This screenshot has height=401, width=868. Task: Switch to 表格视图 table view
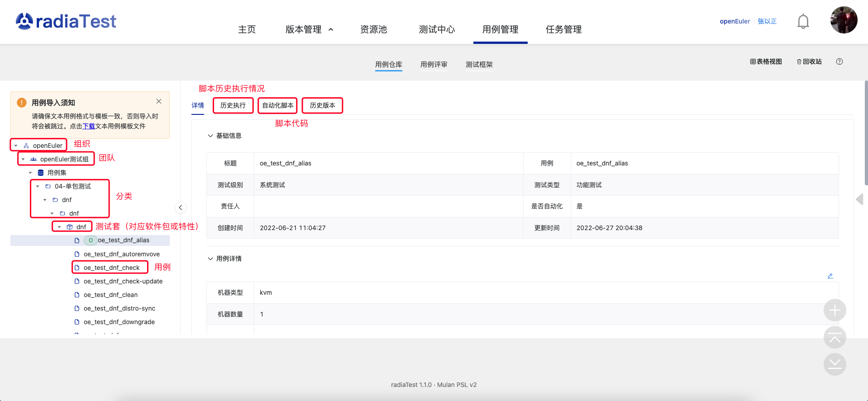pyautogui.click(x=766, y=61)
